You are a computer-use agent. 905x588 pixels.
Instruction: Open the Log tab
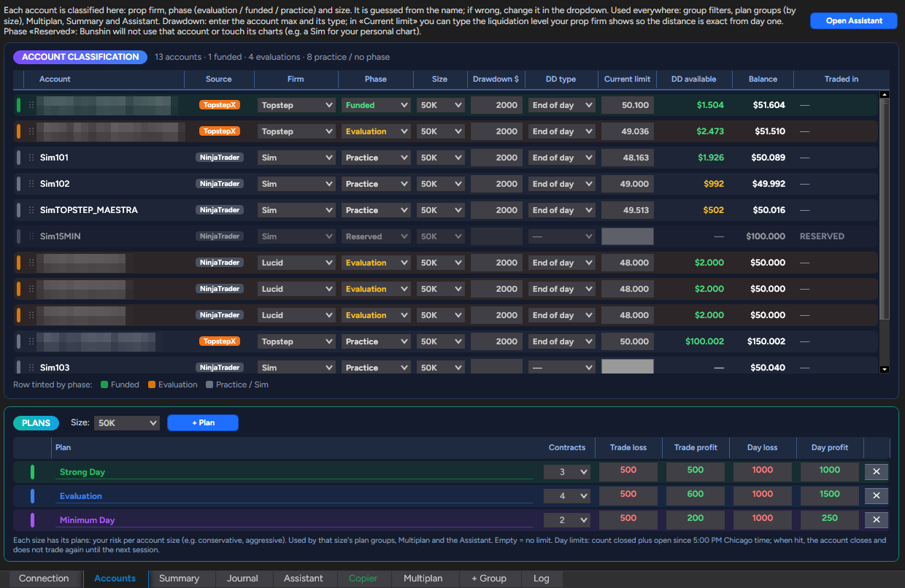[542, 579]
